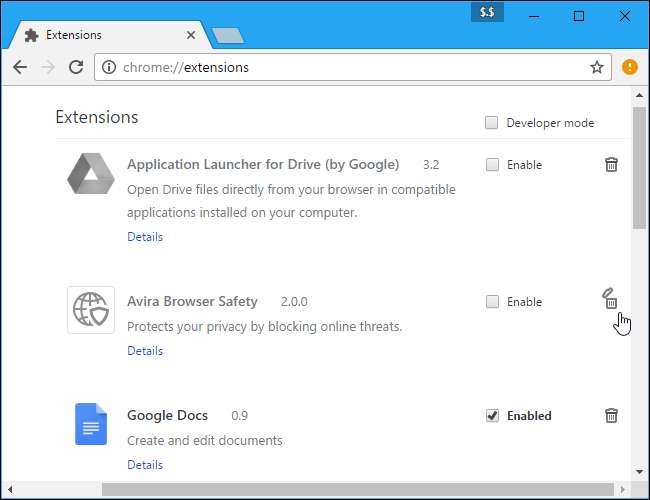Open the orange Chrome menu icon
This screenshot has width=650, height=500.
629,68
